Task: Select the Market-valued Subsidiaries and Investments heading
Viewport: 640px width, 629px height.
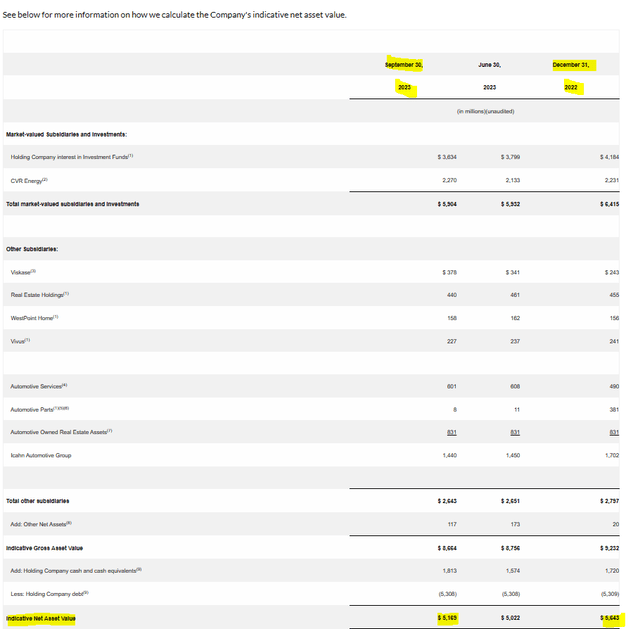Action: tap(66, 134)
